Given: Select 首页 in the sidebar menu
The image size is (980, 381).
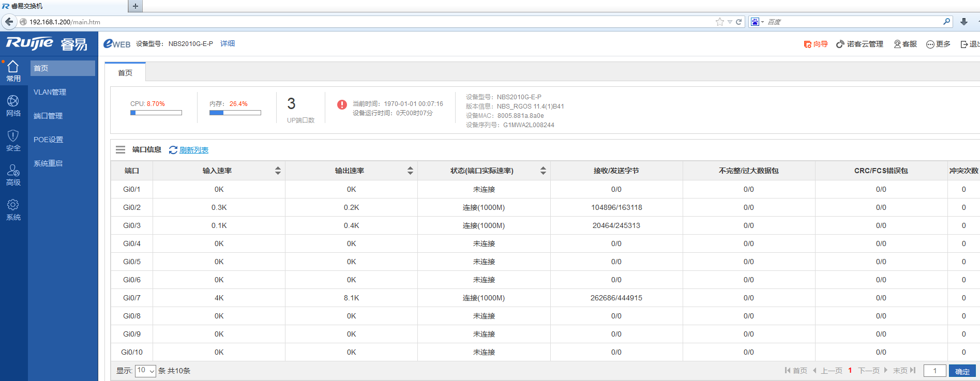Looking at the screenshot, I should (x=63, y=68).
